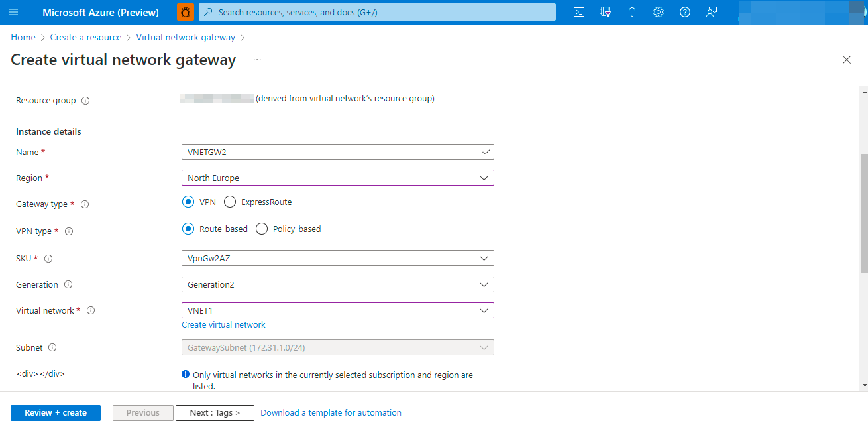Image resolution: width=868 pixels, height=431 pixels.
Task: Click the Gateway type label text
Action: point(42,204)
